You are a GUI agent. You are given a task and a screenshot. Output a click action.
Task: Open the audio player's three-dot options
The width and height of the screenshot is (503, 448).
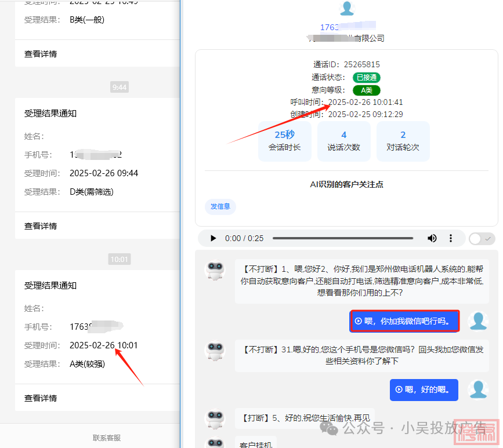click(x=451, y=238)
